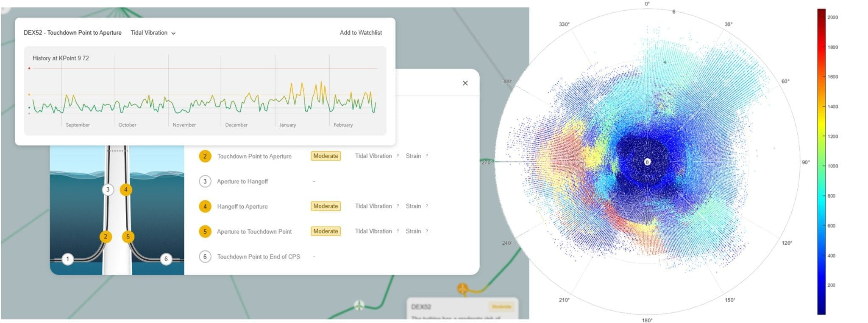The width and height of the screenshot is (868, 323).
Task: Select marker 1 on the cable diagram
Action: tap(67, 259)
